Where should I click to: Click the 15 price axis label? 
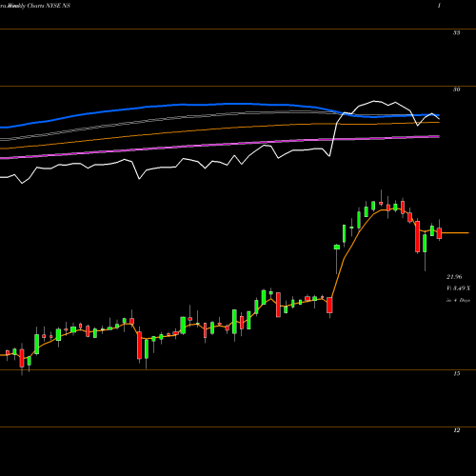pyautogui.click(x=456, y=373)
